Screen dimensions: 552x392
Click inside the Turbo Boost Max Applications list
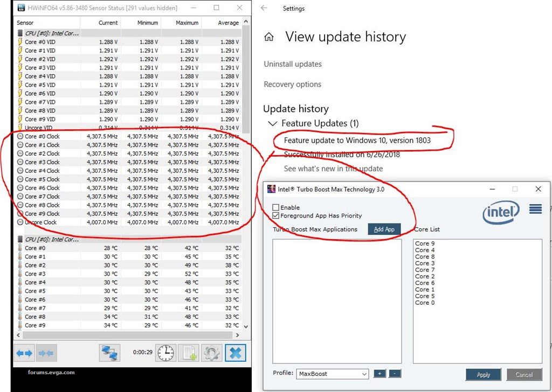[x=337, y=302]
